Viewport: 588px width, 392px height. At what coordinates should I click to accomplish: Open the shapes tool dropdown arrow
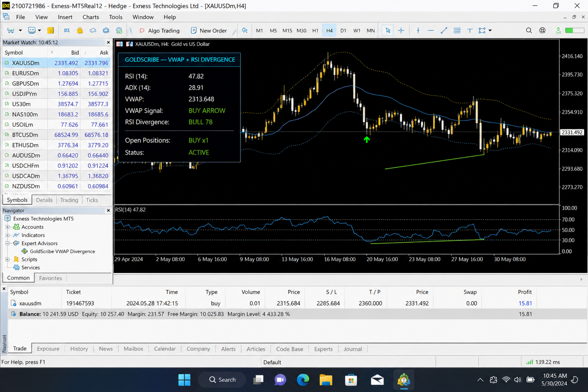[x=490, y=31]
